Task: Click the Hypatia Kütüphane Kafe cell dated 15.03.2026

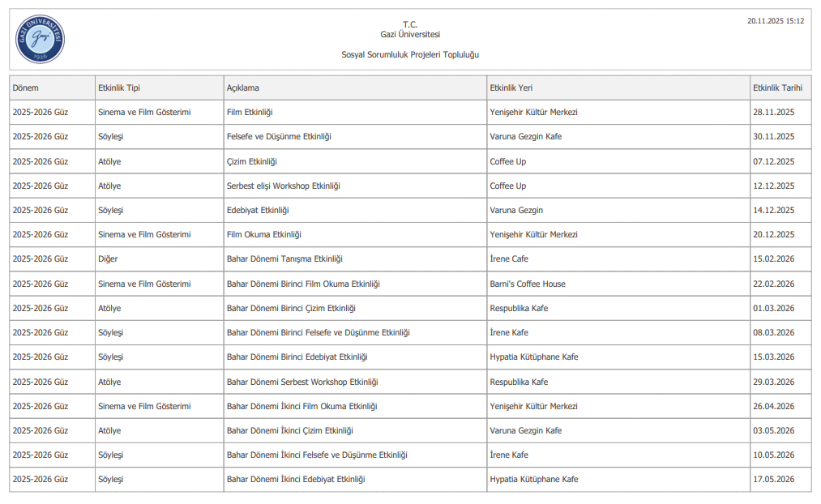Action: (533, 357)
